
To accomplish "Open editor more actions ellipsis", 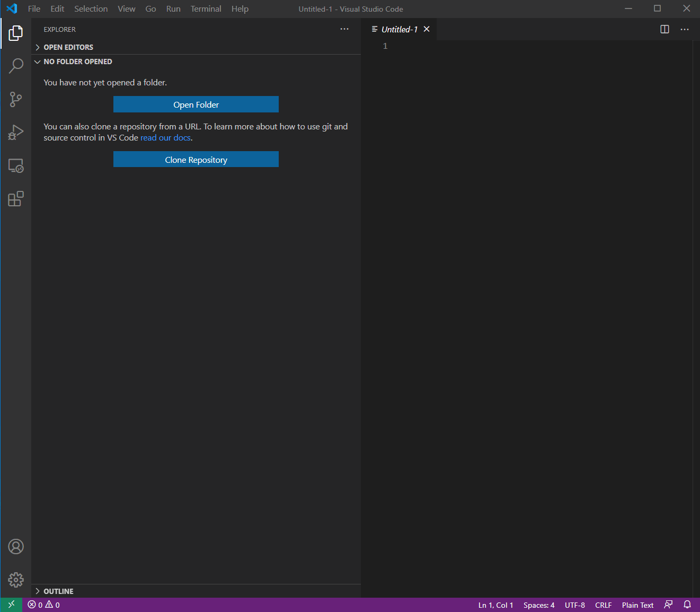I will pos(685,29).
